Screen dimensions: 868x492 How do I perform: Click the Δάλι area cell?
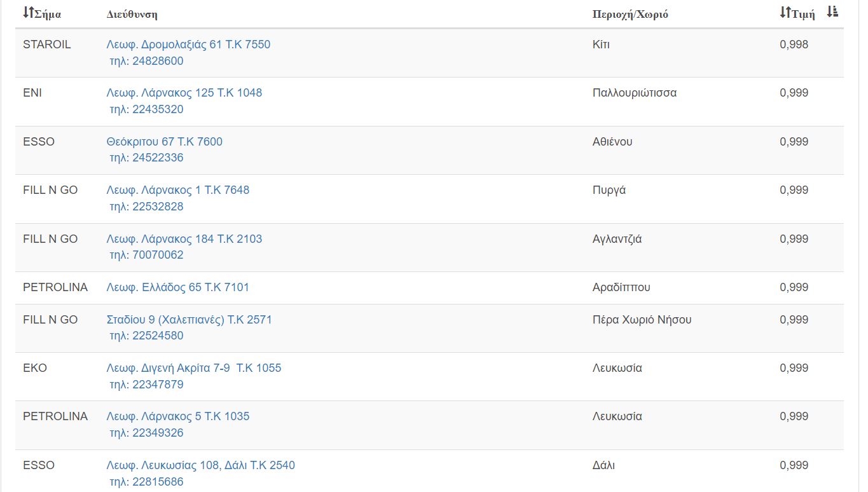604,465
